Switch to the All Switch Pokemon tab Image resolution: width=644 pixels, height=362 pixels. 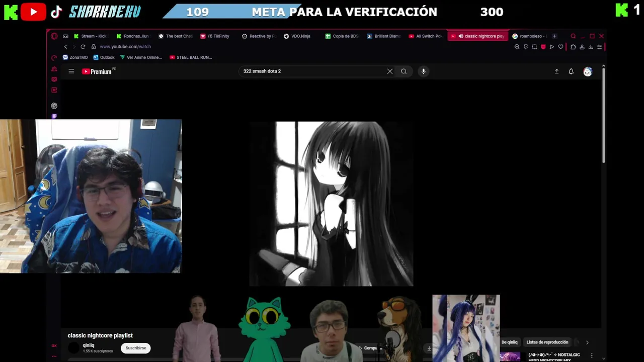click(x=426, y=36)
